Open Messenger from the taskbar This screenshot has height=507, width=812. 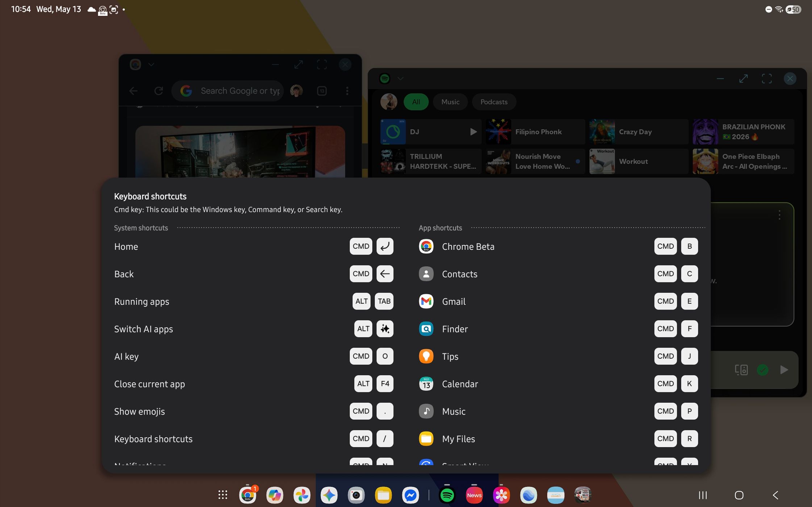[411, 495]
